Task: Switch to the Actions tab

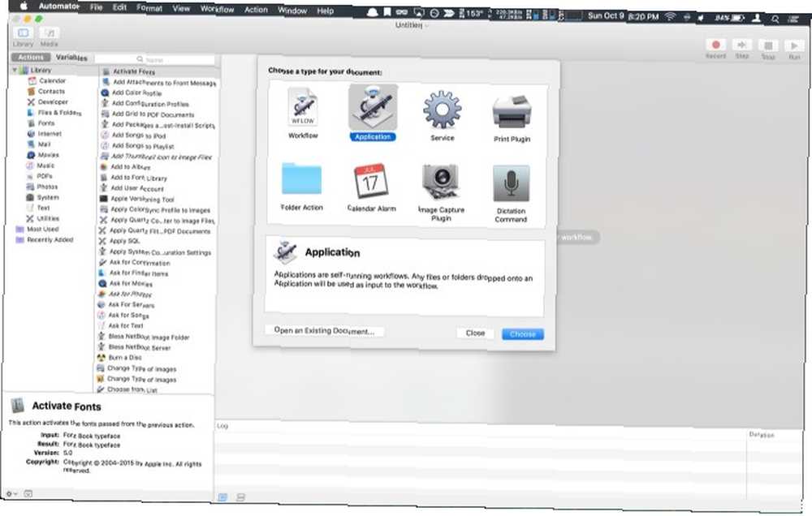Action: (x=31, y=58)
